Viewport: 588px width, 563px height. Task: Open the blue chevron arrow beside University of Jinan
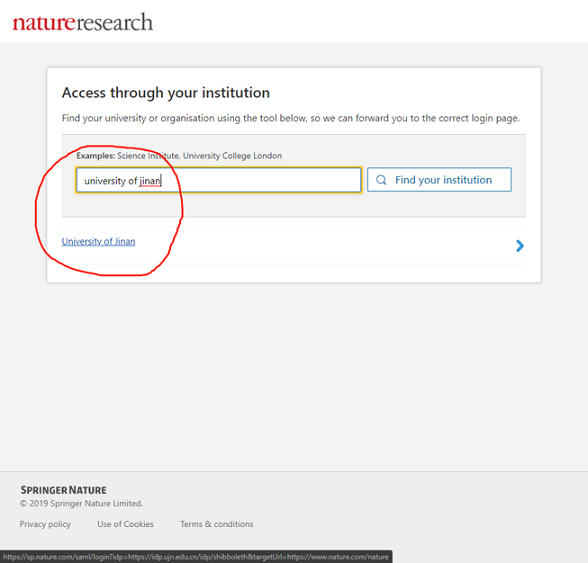[x=520, y=246]
